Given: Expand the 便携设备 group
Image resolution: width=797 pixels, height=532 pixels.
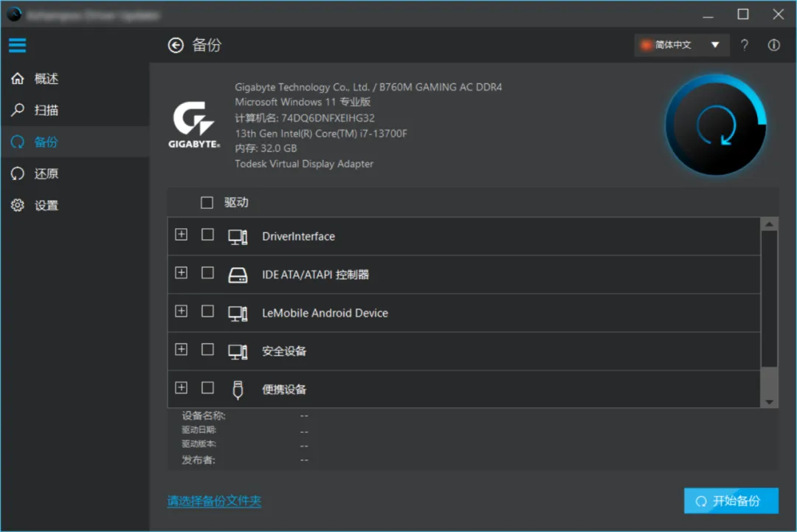Looking at the screenshot, I should (182, 387).
